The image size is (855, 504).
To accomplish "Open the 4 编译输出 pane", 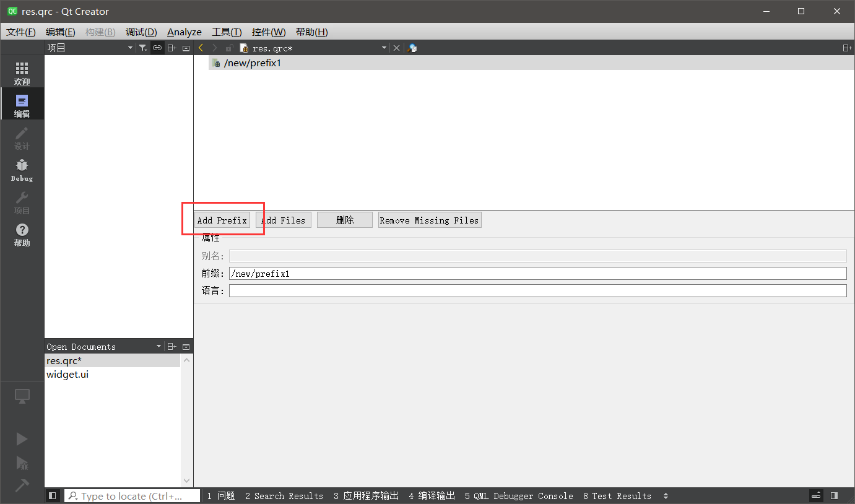I will pos(432,496).
